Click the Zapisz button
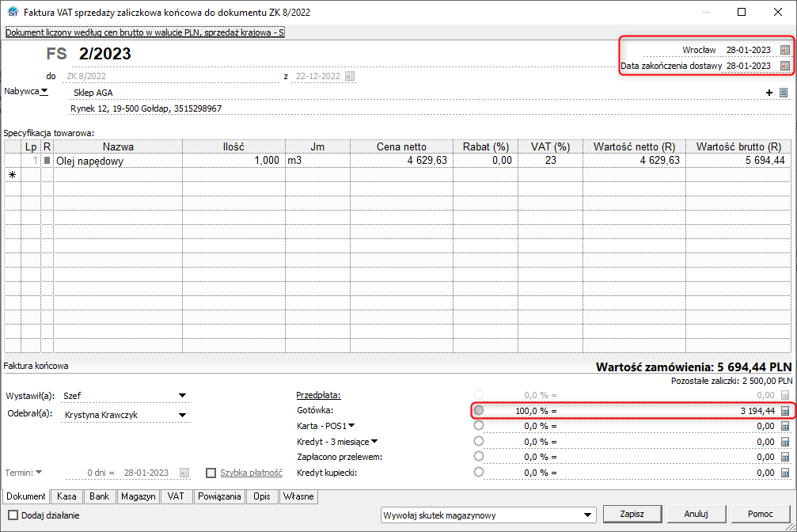 632,515
